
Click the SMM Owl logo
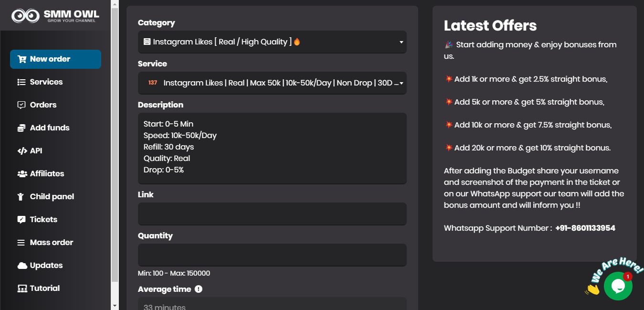pyautogui.click(x=55, y=16)
